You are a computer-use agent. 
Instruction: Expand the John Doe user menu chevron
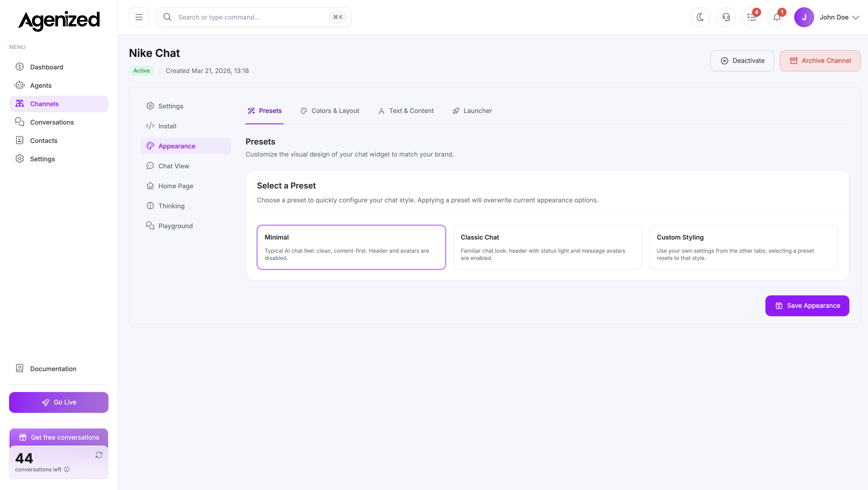[856, 17]
